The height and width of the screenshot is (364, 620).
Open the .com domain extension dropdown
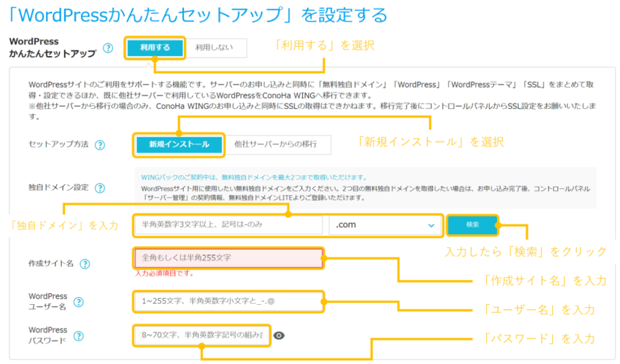(x=385, y=225)
